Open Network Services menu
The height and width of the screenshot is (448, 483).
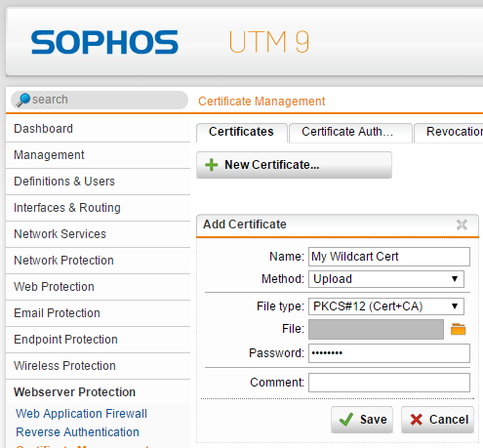(98, 234)
